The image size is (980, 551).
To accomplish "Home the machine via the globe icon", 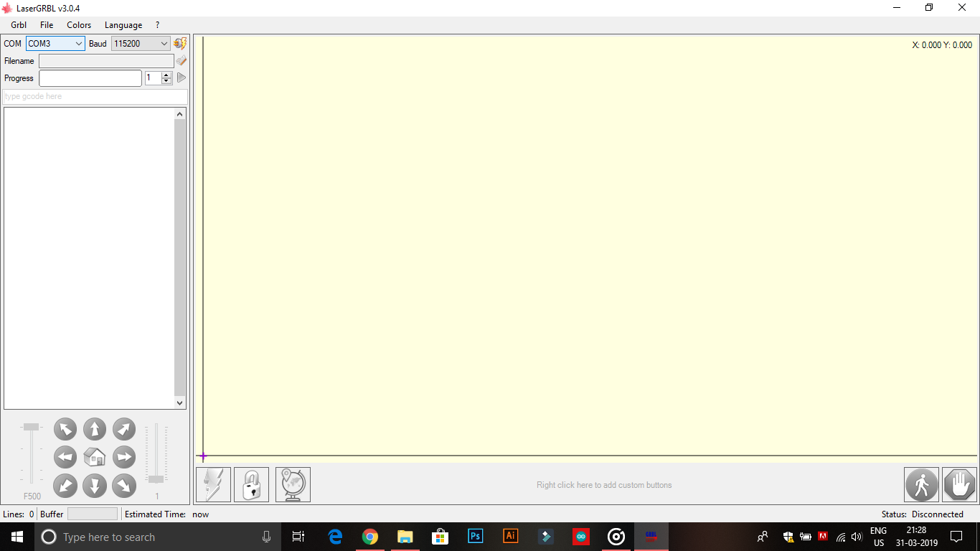I will [x=293, y=484].
